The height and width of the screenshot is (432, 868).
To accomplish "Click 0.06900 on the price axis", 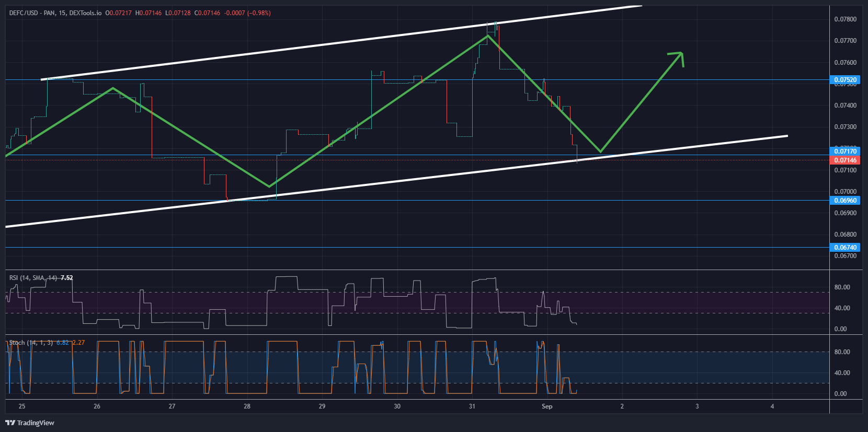I will click(846, 213).
